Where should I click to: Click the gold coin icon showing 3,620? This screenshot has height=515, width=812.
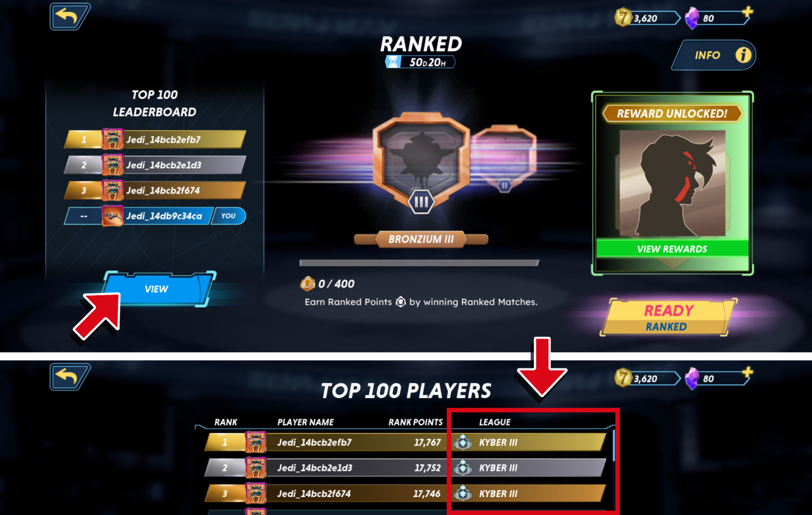tap(622, 18)
